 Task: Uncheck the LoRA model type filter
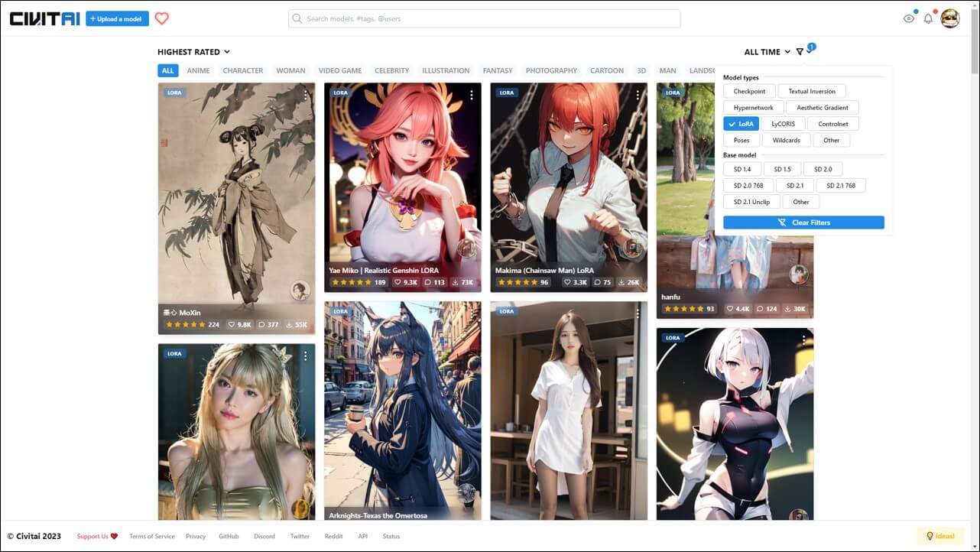coord(740,124)
